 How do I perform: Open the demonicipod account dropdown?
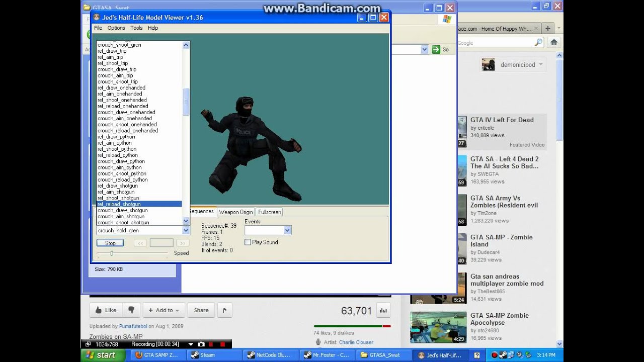click(541, 64)
